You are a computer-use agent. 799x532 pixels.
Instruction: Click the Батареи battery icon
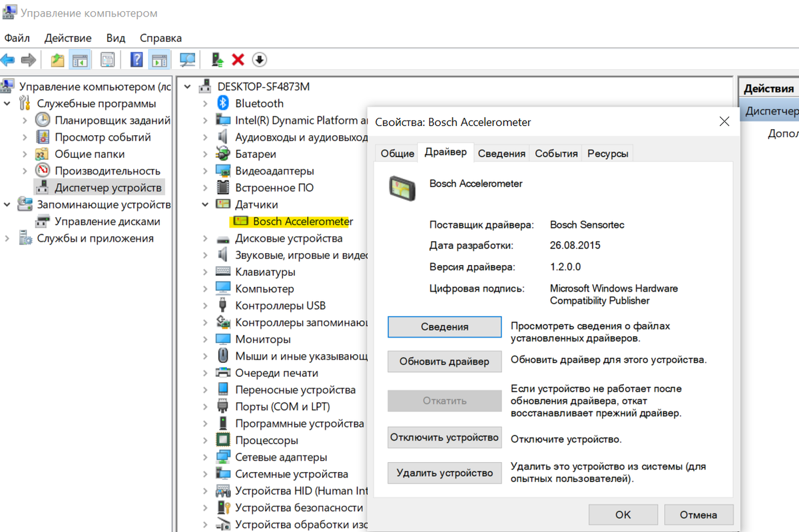[223, 154]
